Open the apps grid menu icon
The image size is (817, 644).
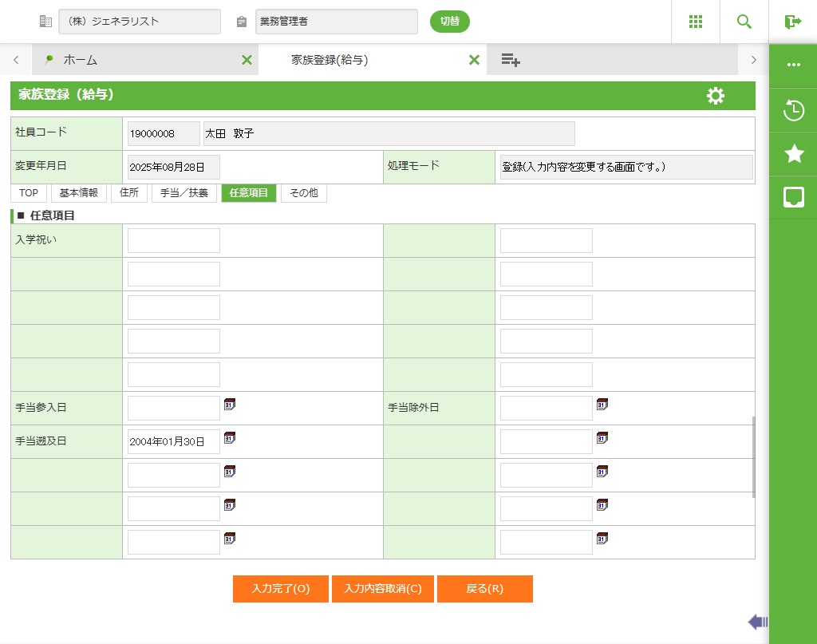tap(695, 22)
